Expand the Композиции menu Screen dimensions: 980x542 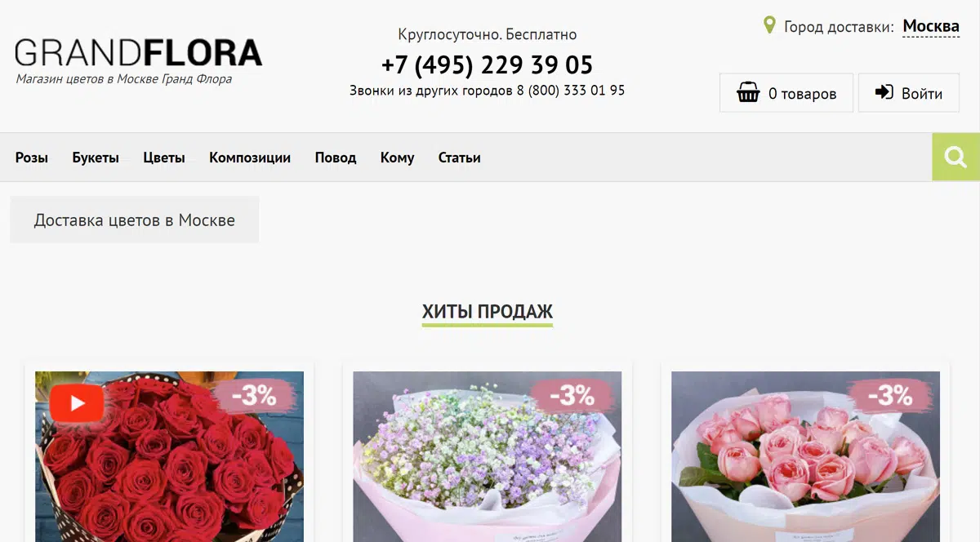tap(250, 158)
